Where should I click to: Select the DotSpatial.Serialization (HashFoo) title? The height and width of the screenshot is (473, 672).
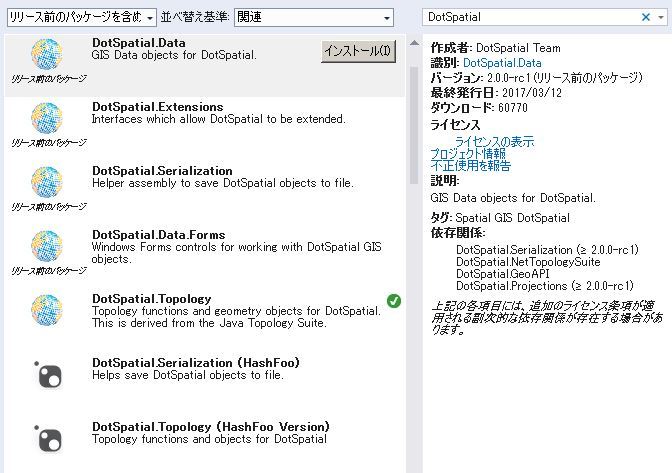(x=196, y=362)
